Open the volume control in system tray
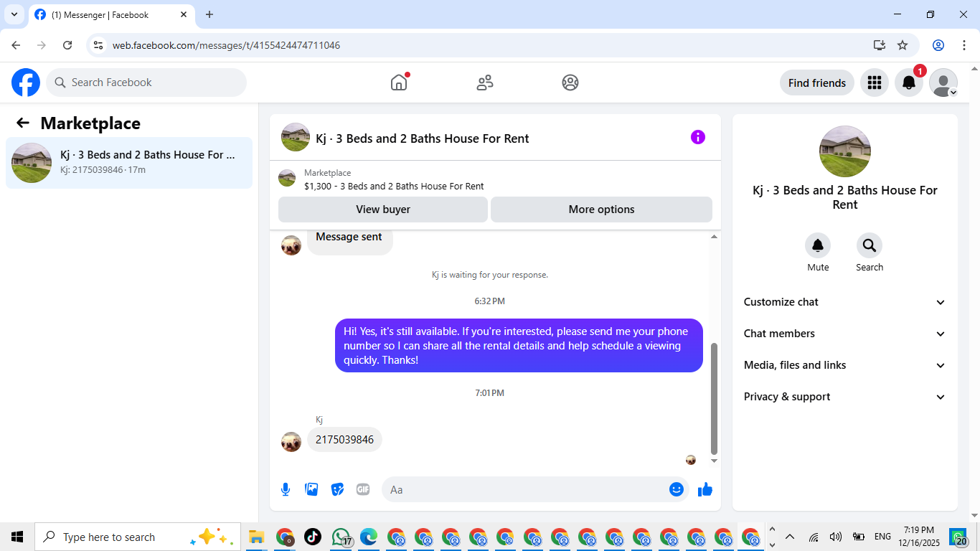980x551 pixels. pos(836,537)
